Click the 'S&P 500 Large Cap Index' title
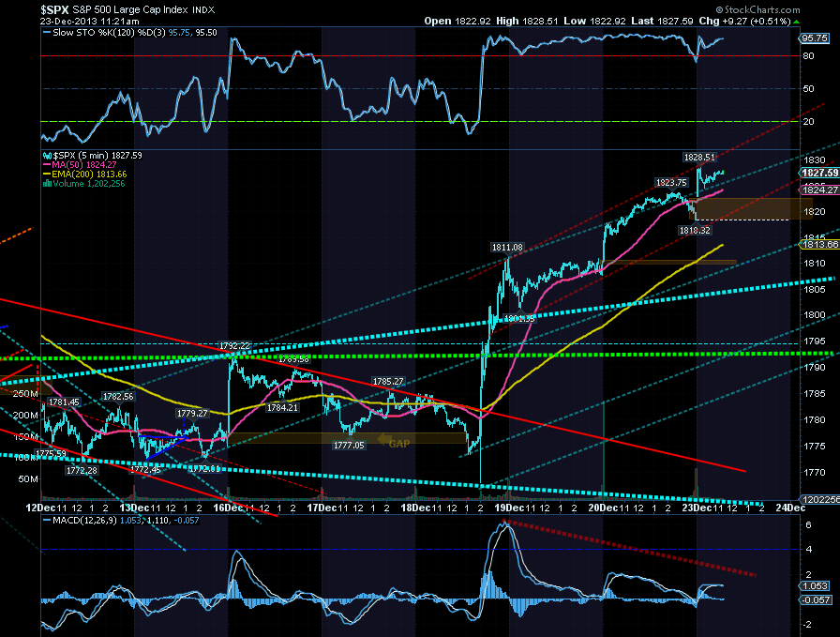840x637 pixels. point(130,9)
